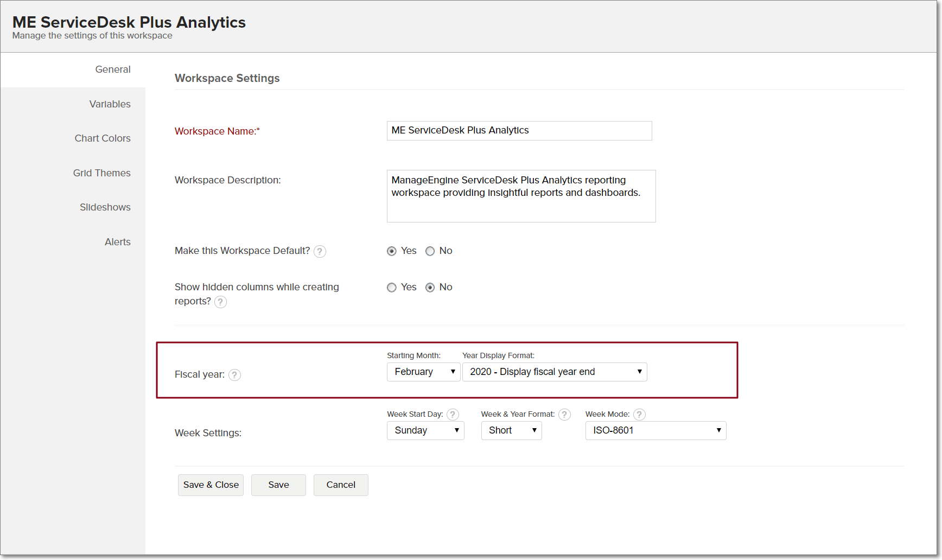Image resolution: width=942 pixels, height=560 pixels.
Task: Click the Week & Year Format help icon
Action: [x=564, y=415]
